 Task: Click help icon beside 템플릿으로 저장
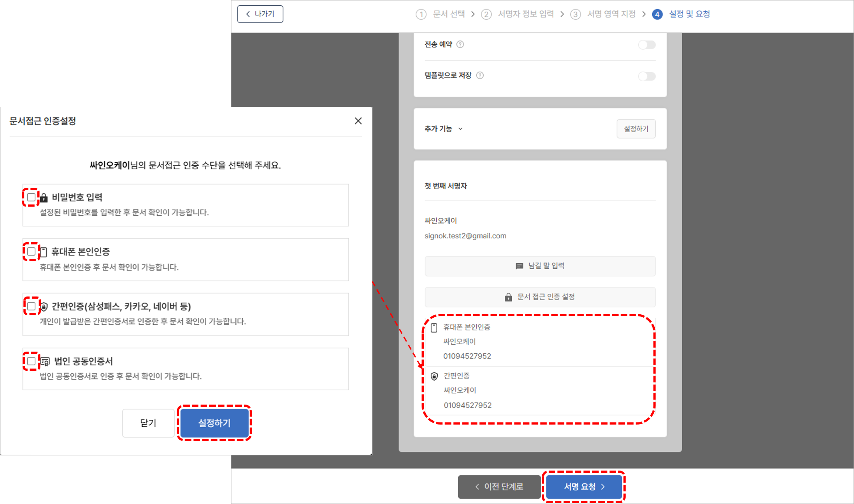pyautogui.click(x=480, y=76)
